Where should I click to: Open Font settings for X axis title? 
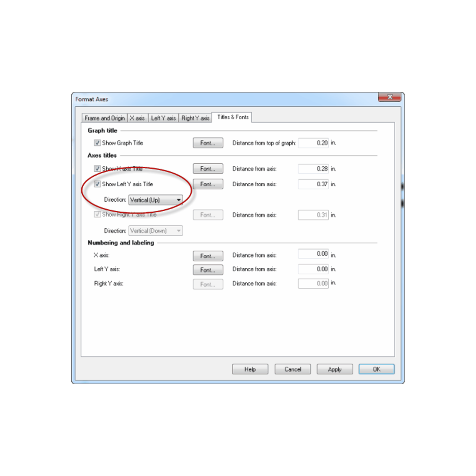coord(208,169)
